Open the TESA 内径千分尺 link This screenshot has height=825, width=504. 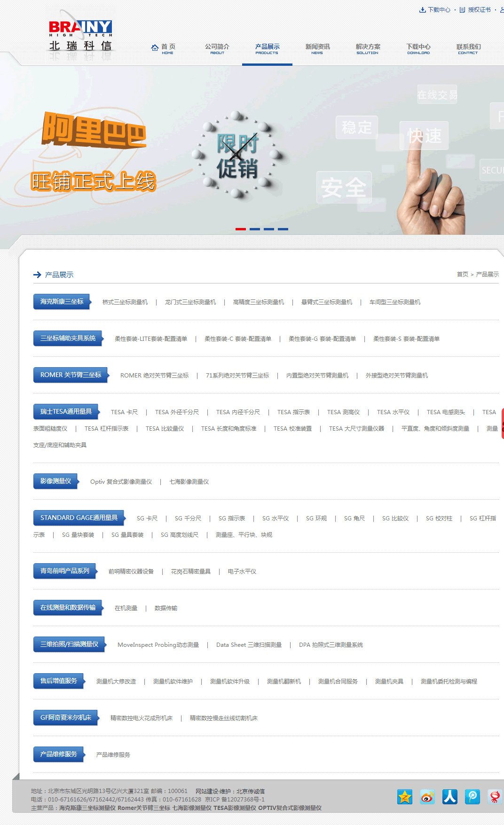(238, 412)
